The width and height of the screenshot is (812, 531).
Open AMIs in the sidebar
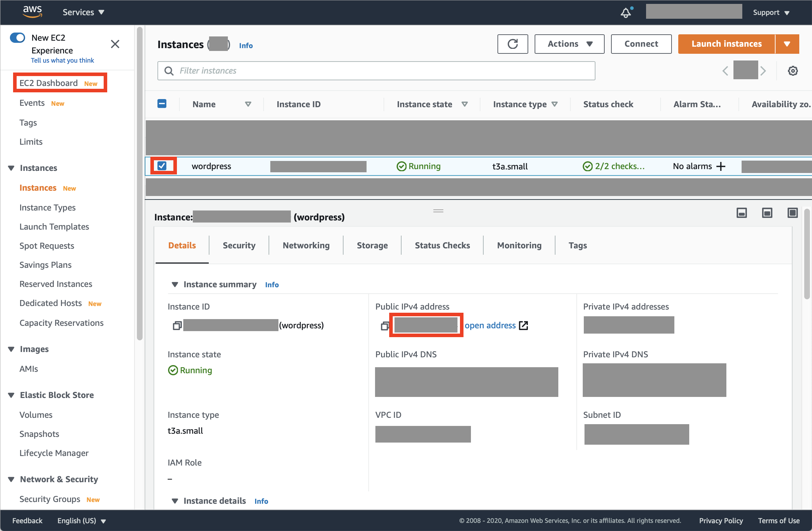[x=29, y=369]
